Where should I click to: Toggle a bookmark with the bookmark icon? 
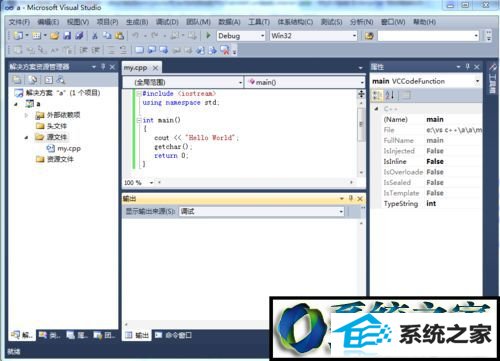point(140,50)
